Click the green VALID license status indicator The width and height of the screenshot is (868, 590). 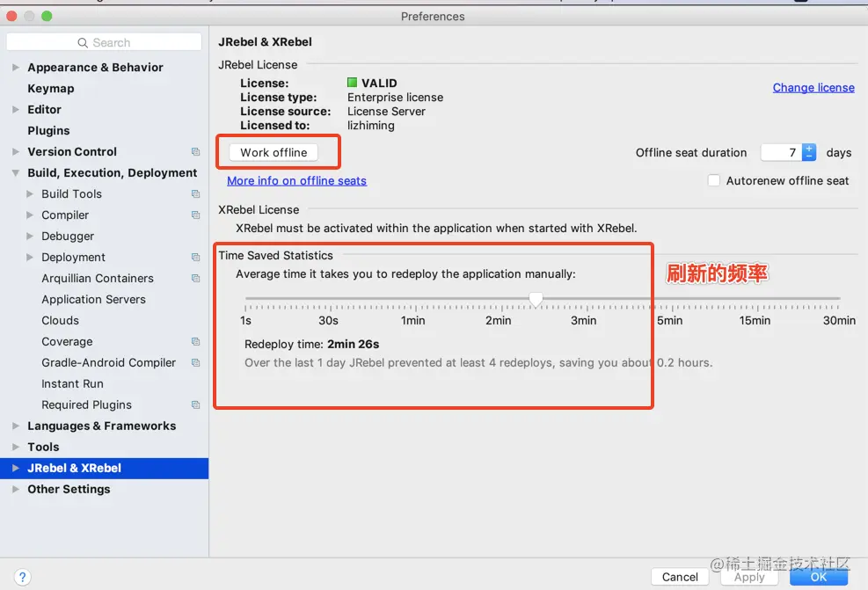tap(352, 83)
